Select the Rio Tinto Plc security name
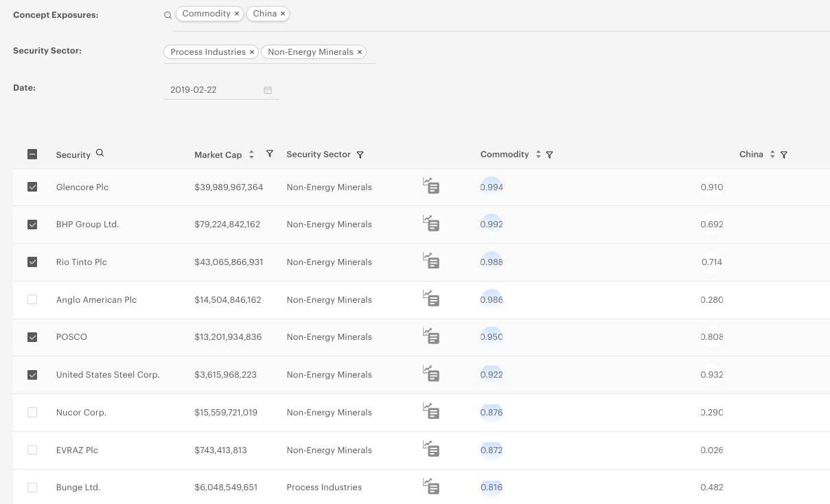The height and width of the screenshot is (504, 830). click(82, 262)
